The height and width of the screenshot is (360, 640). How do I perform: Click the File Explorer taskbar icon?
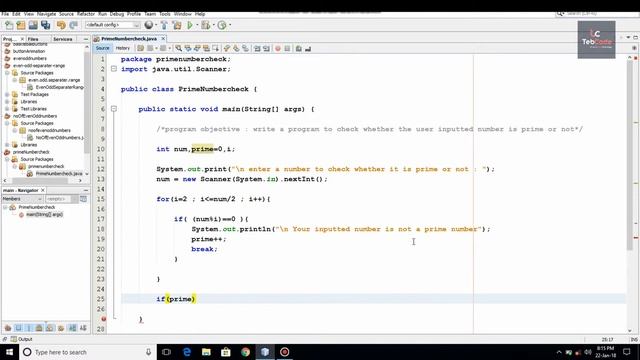(x=206, y=352)
